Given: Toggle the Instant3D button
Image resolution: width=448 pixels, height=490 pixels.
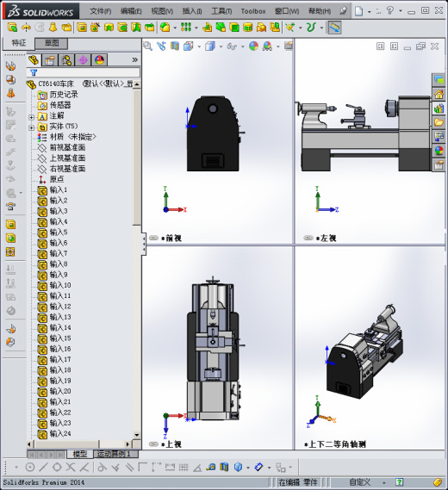Looking at the screenshot, I should click(334, 28).
